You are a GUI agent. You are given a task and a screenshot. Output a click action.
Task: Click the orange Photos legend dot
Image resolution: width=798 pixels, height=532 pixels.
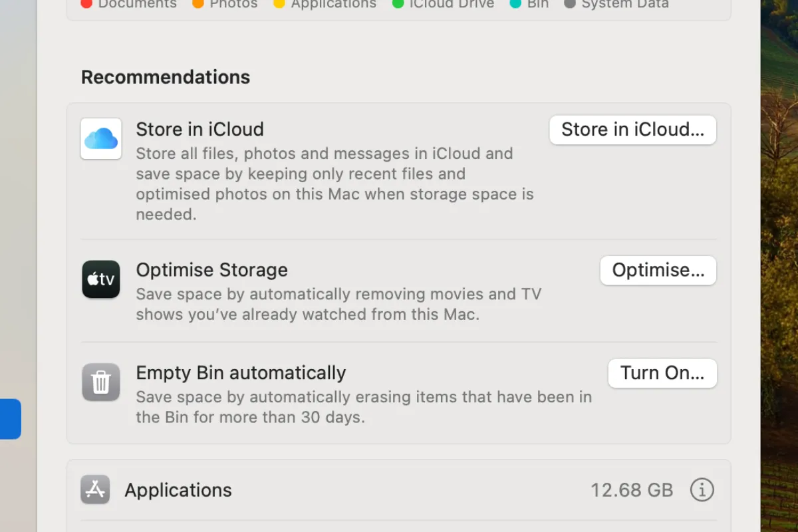198,4
